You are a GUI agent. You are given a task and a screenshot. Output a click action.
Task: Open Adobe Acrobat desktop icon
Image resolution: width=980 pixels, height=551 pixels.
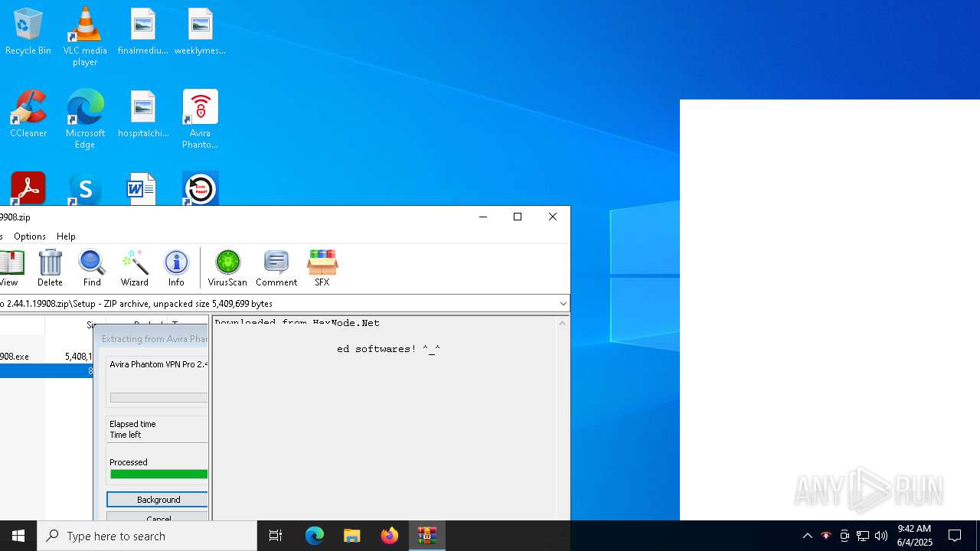(28, 188)
